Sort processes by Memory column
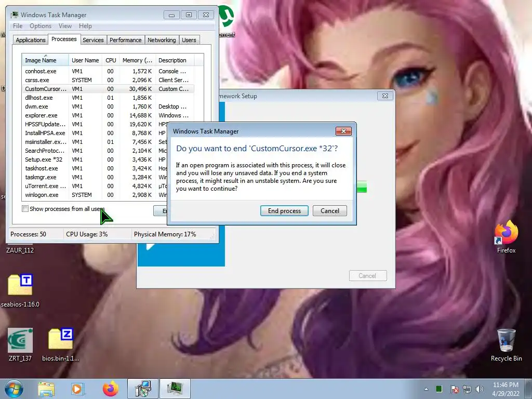This screenshot has height=399, width=532. tap(137, 60)
